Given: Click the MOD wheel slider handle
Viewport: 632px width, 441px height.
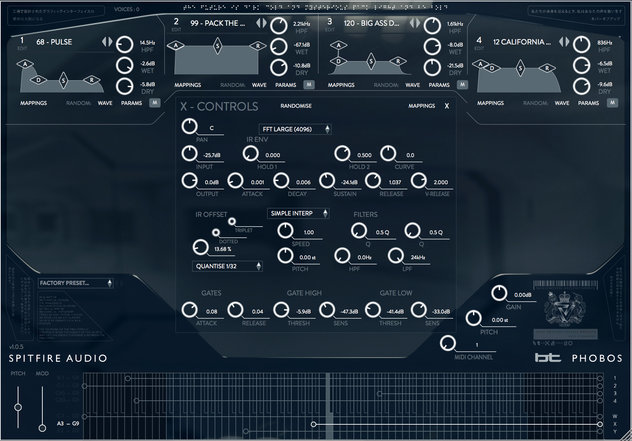Looking at the screenshot, I should 42,428.
